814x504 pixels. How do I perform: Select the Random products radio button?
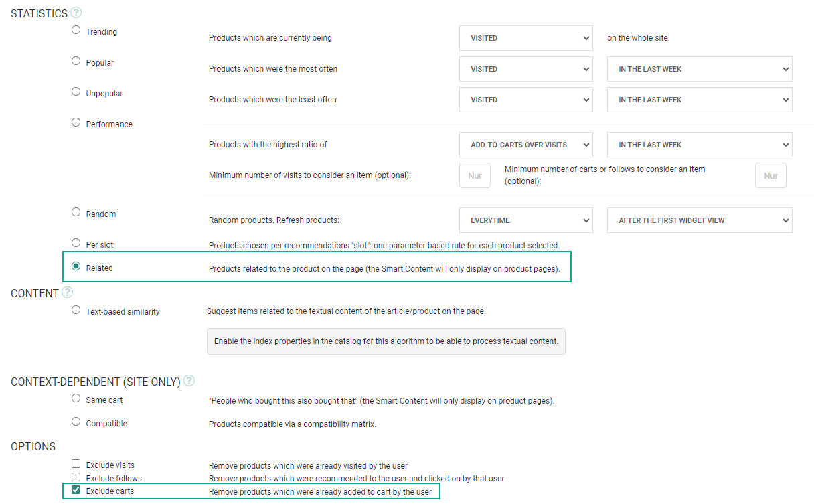point(76,212)
